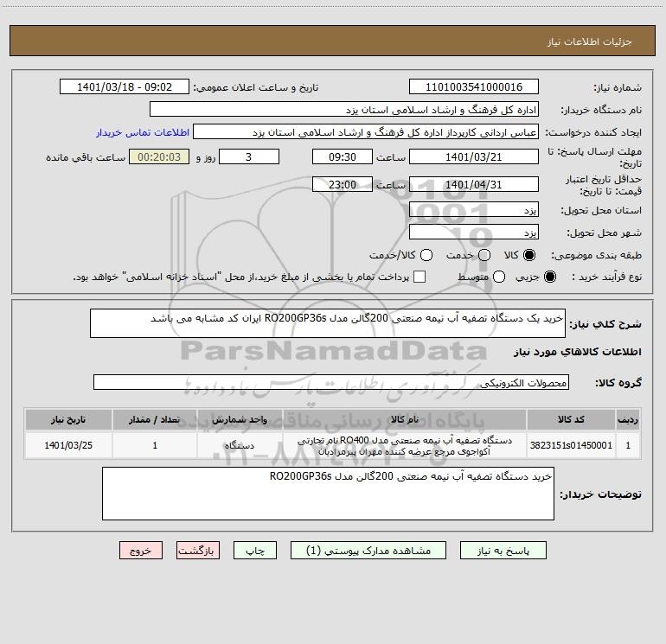Select the کالا/خدمت radio button
666x644 pixels.
426,255
